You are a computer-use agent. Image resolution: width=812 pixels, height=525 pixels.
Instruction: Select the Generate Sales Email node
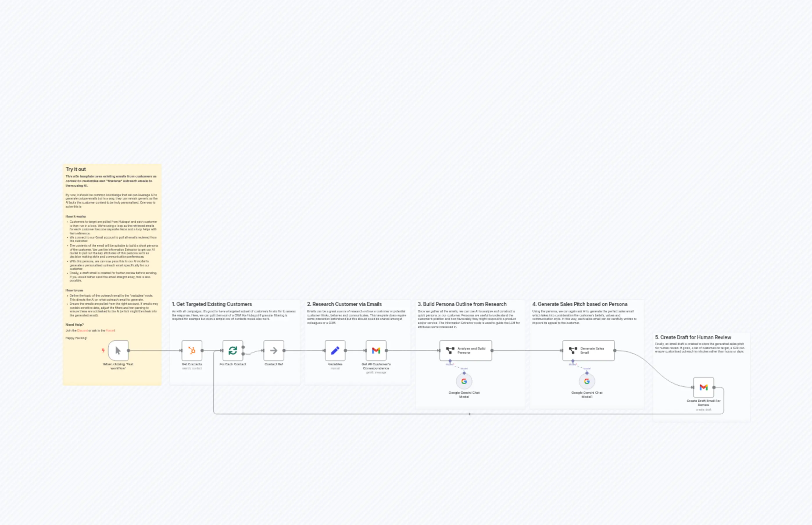tap(588, 350)
